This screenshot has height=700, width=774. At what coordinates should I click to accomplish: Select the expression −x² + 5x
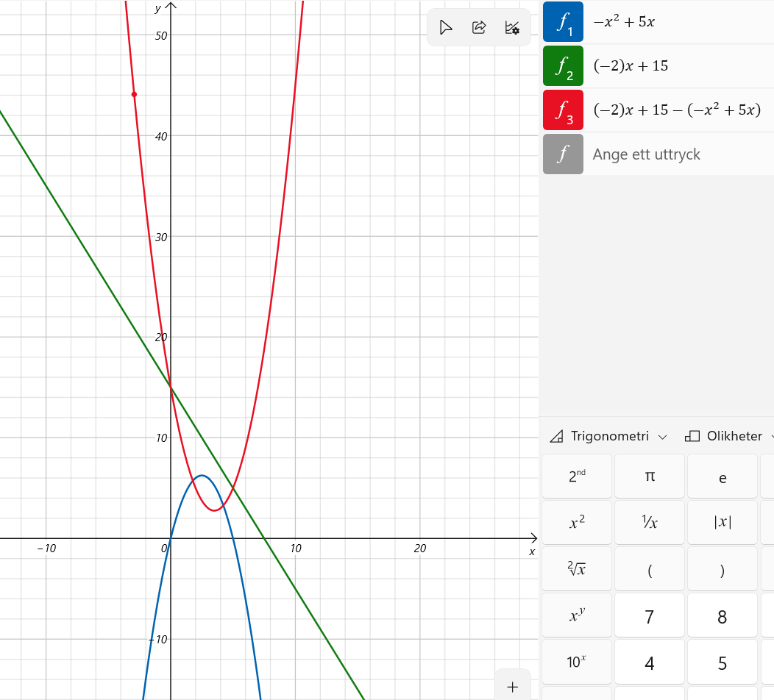coord(624,22)
